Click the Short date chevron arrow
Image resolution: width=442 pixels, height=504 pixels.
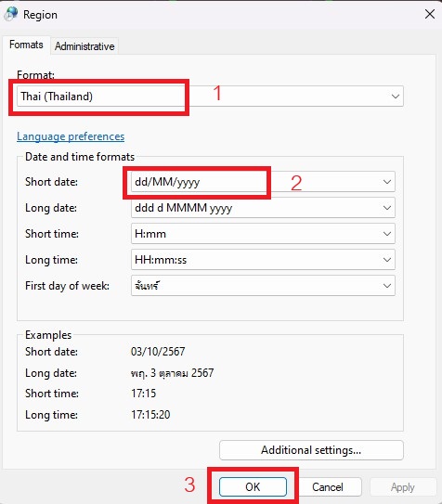(x=387, y=182)
